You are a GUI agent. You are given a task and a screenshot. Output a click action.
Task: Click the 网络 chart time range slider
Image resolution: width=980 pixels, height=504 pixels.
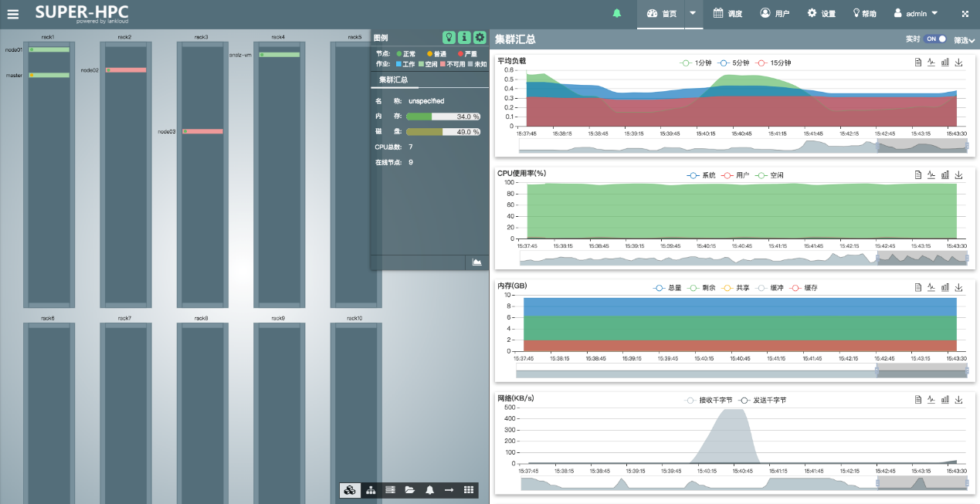tap(922, 482)
